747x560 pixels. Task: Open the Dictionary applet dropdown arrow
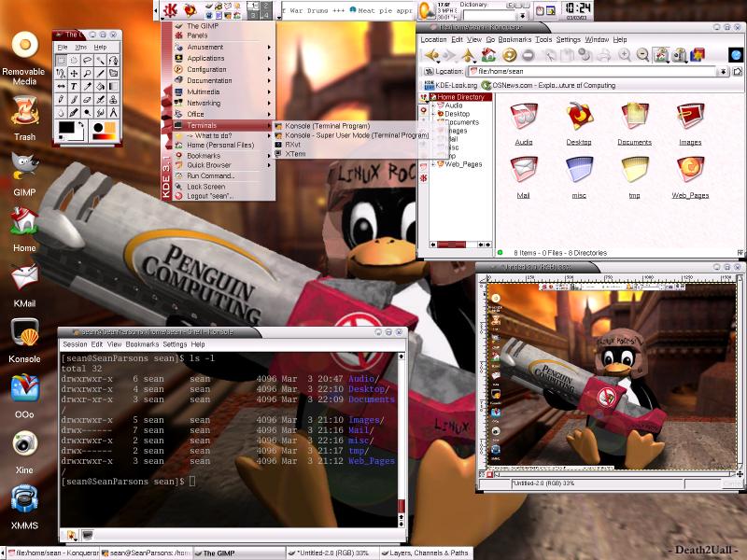tap(523, 16)
